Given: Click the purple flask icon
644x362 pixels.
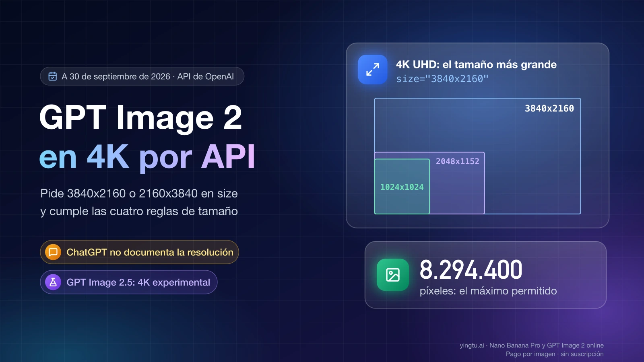Looking at the screenshot, I should click(x=53, y=282).
